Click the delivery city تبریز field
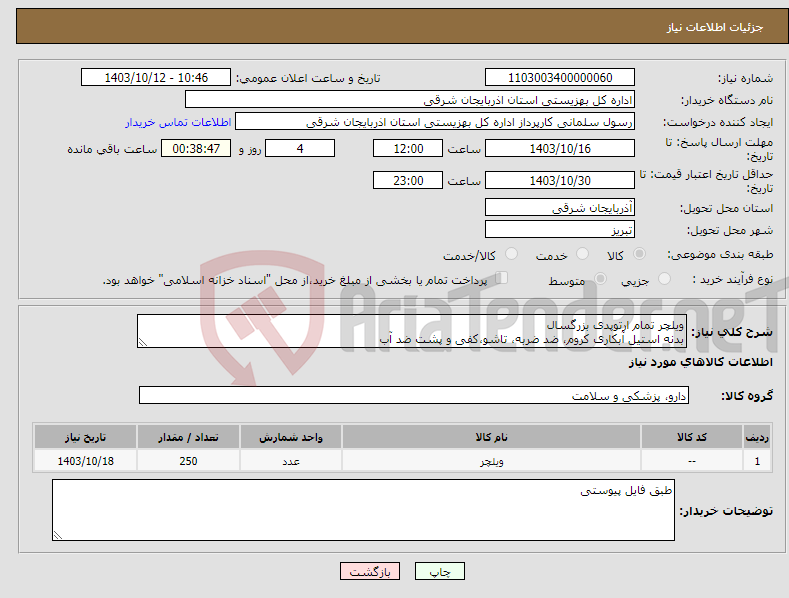The height and width of the screenshot is (598, 789). pyautogui.click(x=560, y=230)
